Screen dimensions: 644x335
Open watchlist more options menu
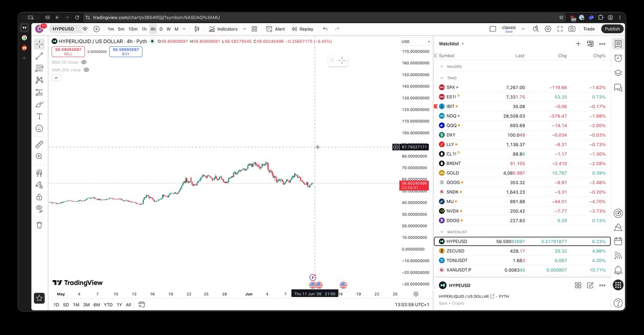(603, 43)
